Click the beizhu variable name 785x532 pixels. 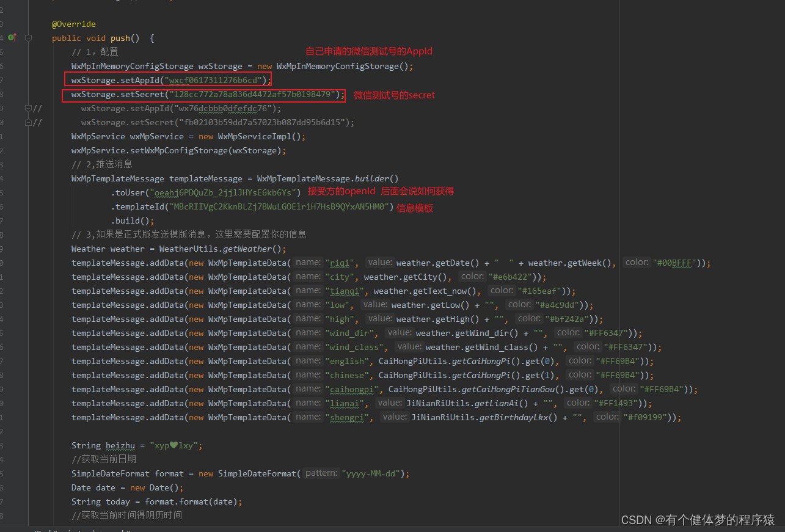(x=120, y=445)
